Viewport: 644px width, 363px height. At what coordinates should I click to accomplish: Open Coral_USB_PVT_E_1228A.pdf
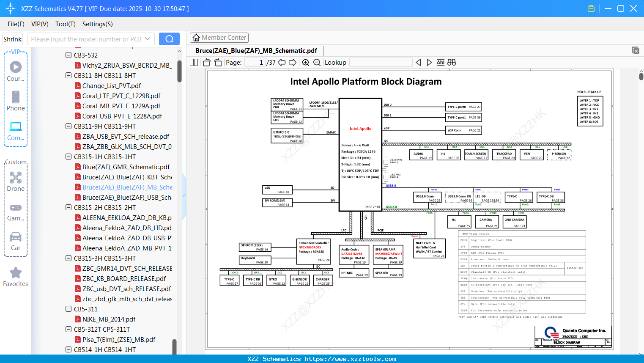122,116
